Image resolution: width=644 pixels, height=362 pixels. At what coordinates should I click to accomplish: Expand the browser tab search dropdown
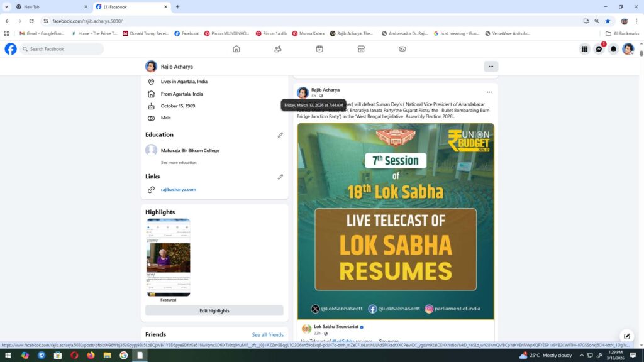click(7, 7)
